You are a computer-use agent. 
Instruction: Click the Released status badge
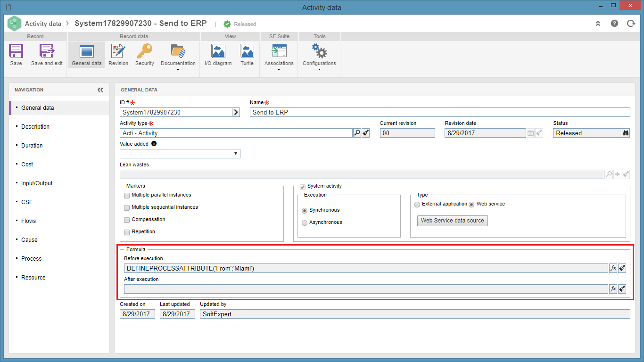(x=239, y=24)
